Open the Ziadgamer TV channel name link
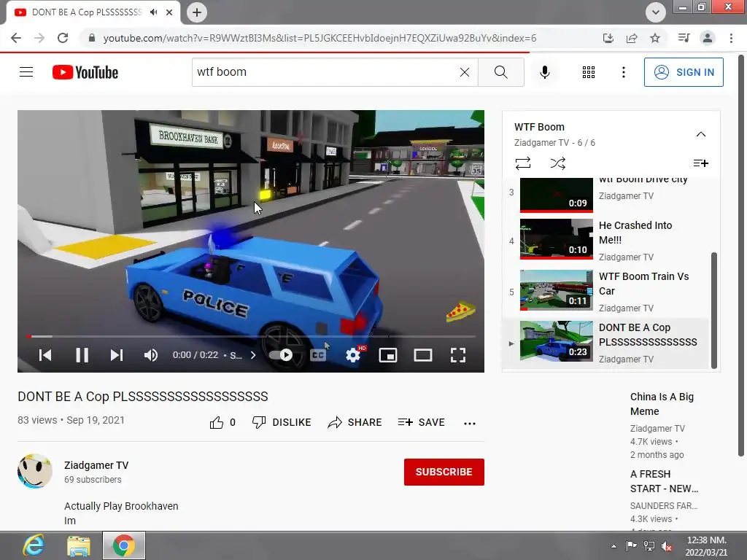The width and height of the screenshot is (747, 560). coord(96,465)
